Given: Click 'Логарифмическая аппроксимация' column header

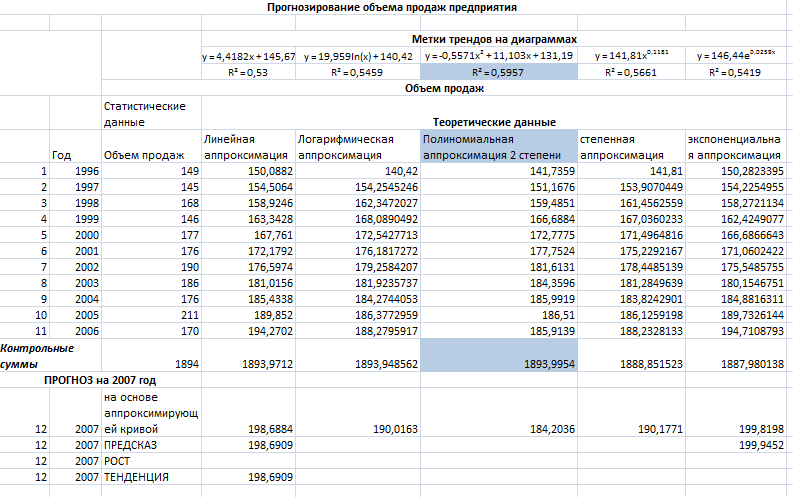Looking at the screenshot, I should pyautogui.click(x=358, y=147).
